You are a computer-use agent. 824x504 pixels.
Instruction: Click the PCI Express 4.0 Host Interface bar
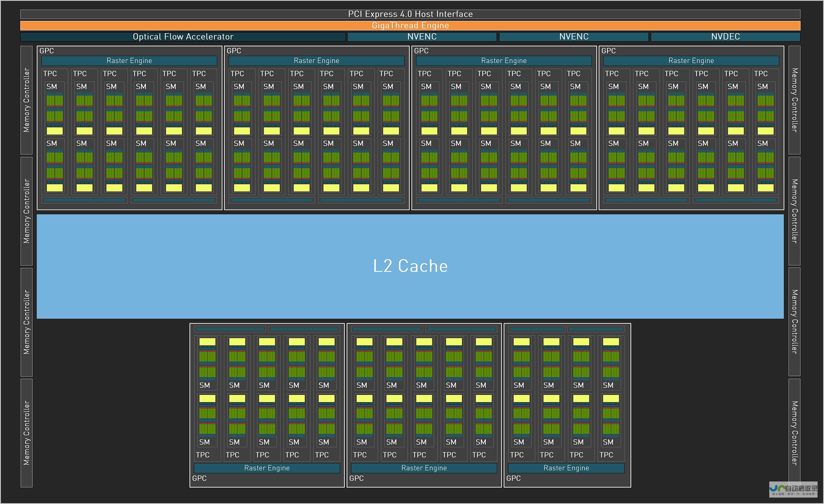click(410, 14)
